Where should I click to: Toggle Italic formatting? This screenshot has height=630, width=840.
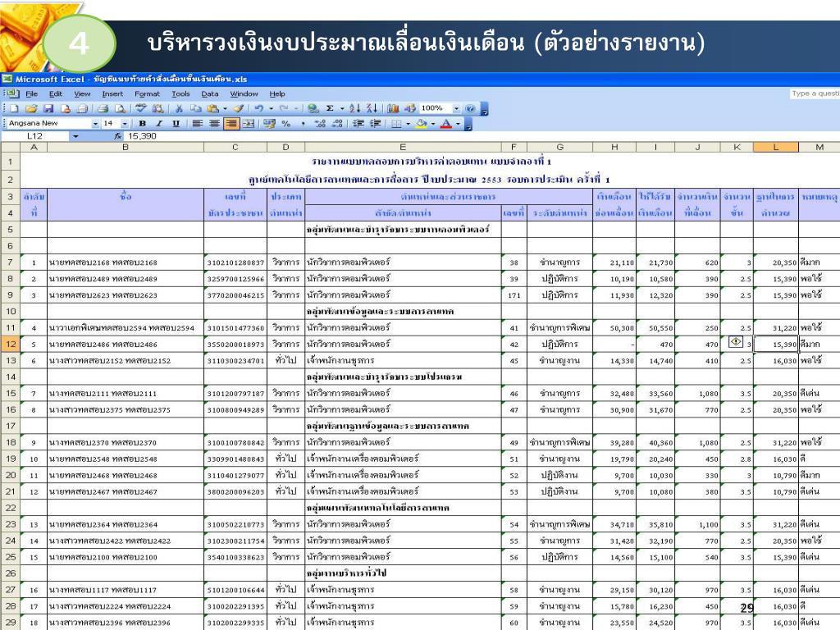tap(159, 123)
